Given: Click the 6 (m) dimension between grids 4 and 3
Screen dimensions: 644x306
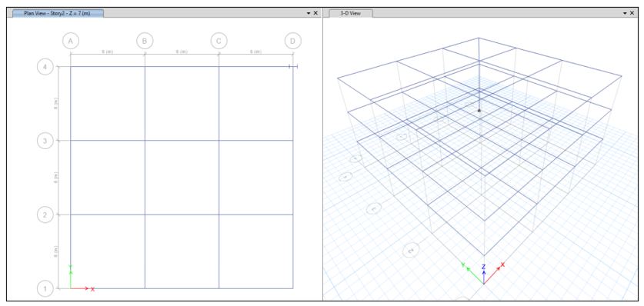Looking at the screenshot, I should click(x=56, y=103).
